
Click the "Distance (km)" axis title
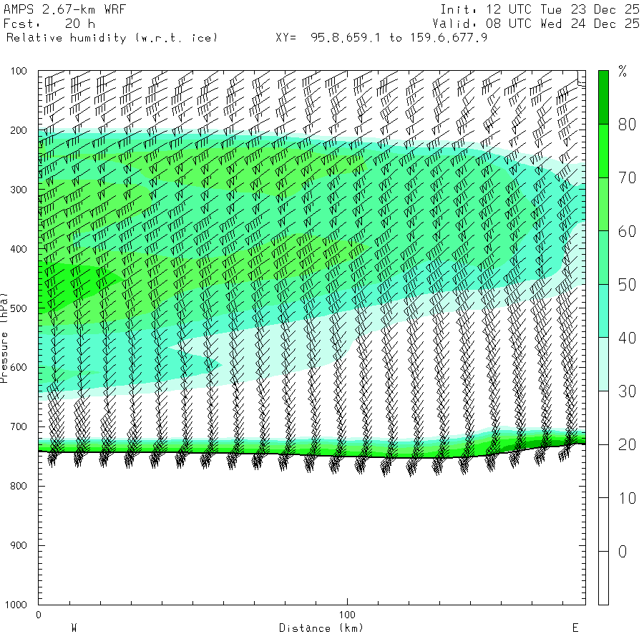(321, 628)
